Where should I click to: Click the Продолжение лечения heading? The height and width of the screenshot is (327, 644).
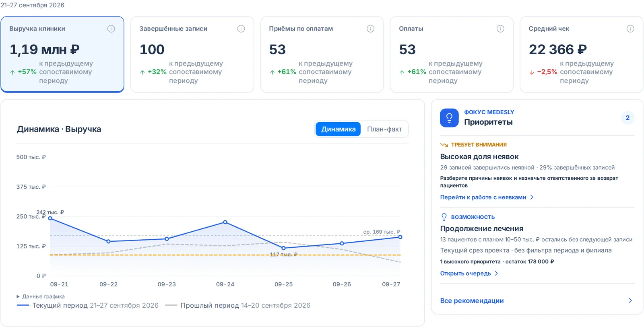[x=482, y=228]
